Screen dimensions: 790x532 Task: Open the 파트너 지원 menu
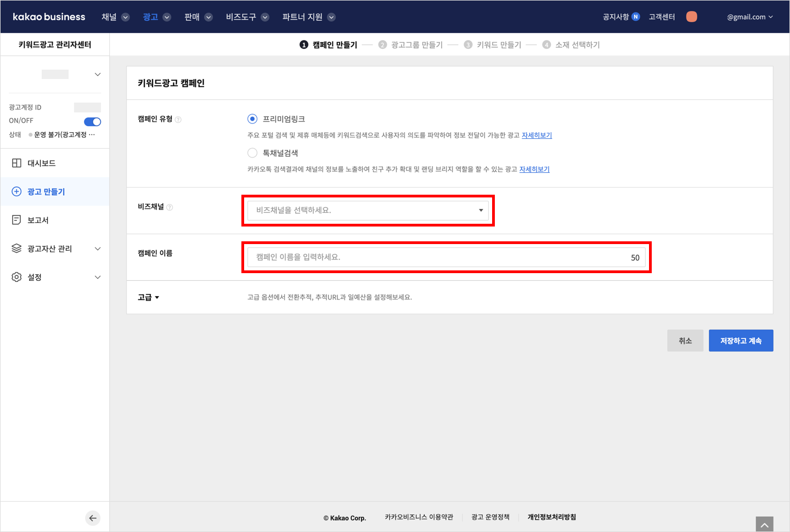(309, 17)
